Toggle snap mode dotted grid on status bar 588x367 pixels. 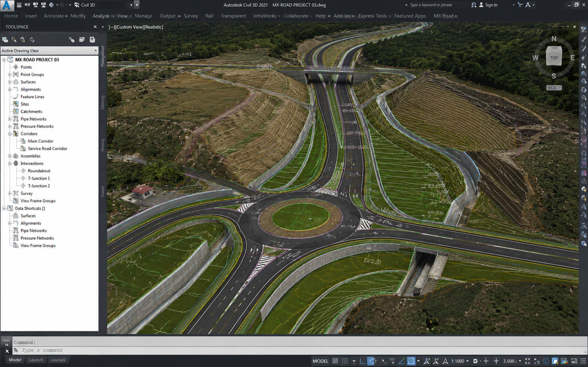point(345,361)
